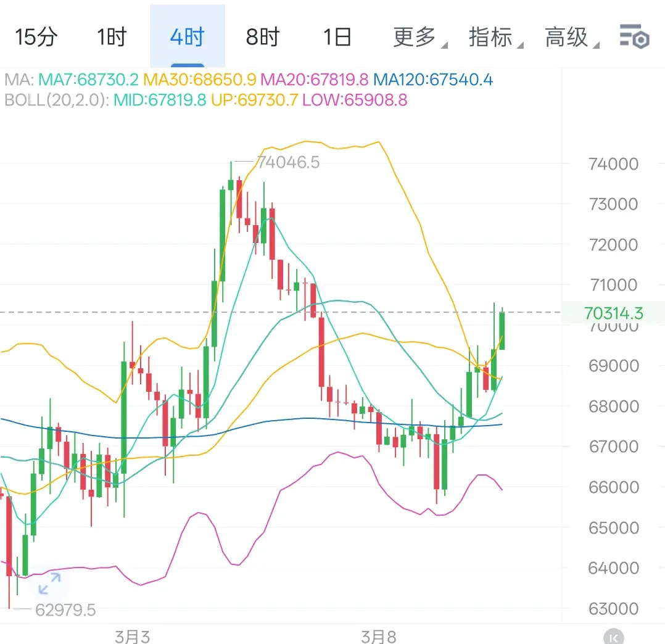Switch chart to 1日 timeframe
This screenshot has height=644, width=665.
[x=337, y=37]
